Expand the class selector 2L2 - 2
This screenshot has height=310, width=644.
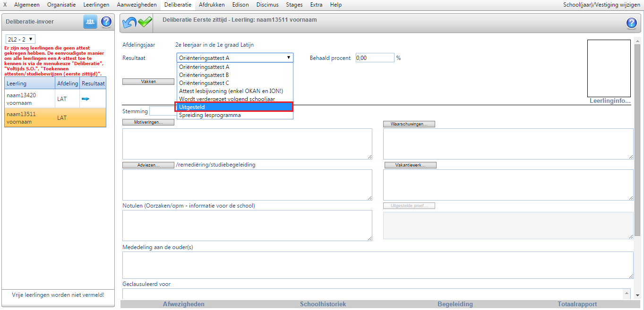[x=20, y=39]
